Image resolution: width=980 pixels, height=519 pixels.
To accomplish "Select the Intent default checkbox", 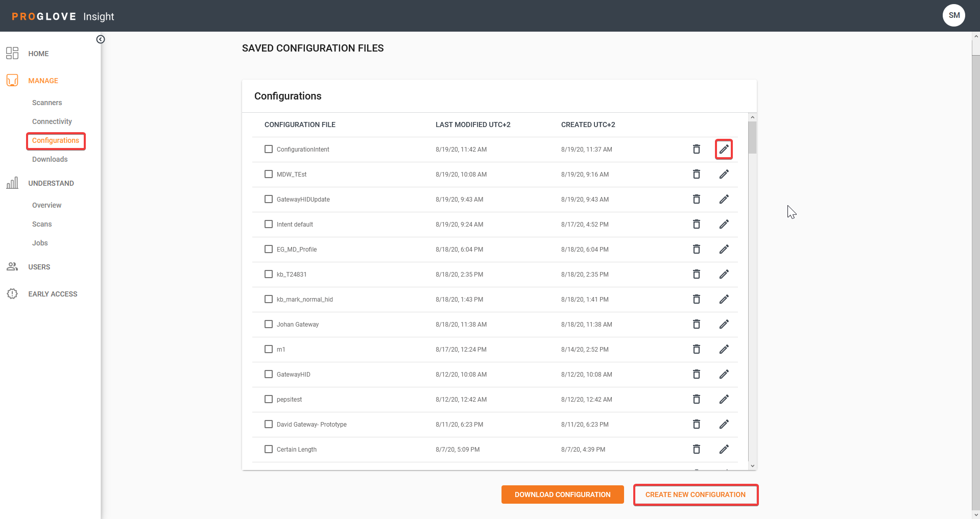I will coord(269,224).
